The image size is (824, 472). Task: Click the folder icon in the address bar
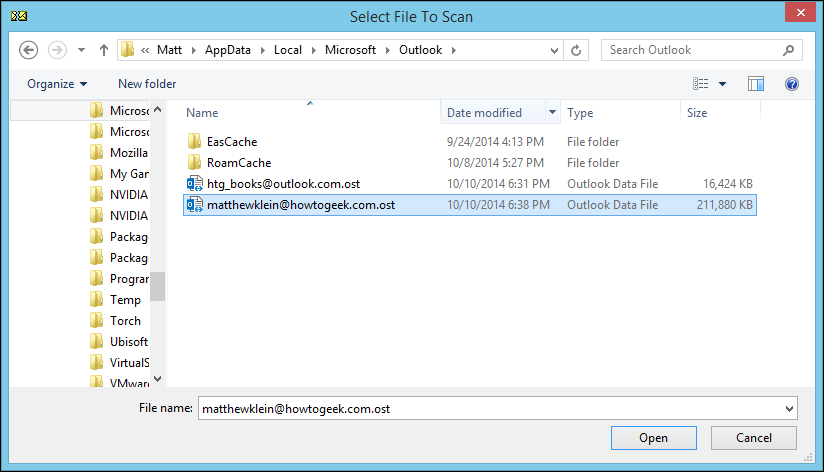pyautogui.click(x=127, y=50)
